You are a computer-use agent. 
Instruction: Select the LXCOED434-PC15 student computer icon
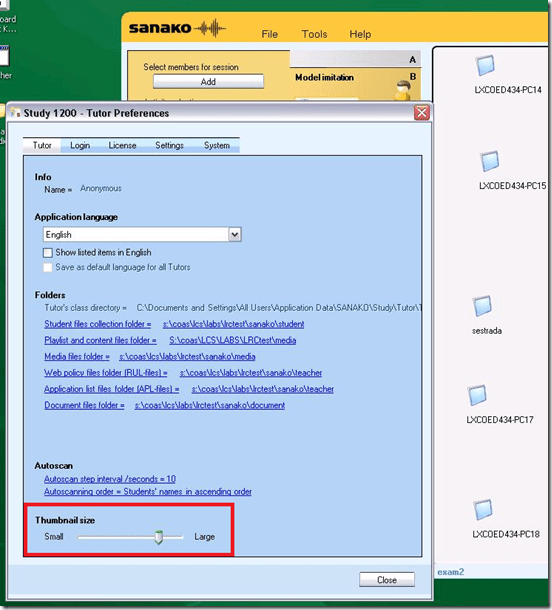click(x=490, y=161)
